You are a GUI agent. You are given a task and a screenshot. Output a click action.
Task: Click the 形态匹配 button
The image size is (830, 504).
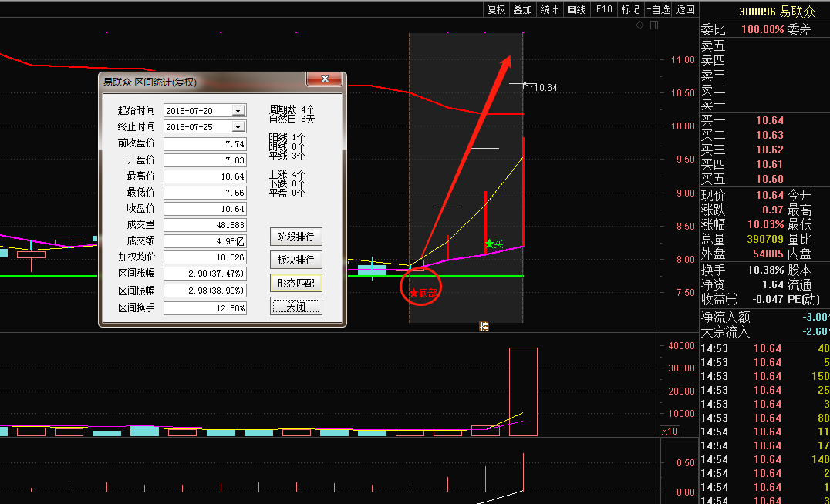(x=296, y=283)
